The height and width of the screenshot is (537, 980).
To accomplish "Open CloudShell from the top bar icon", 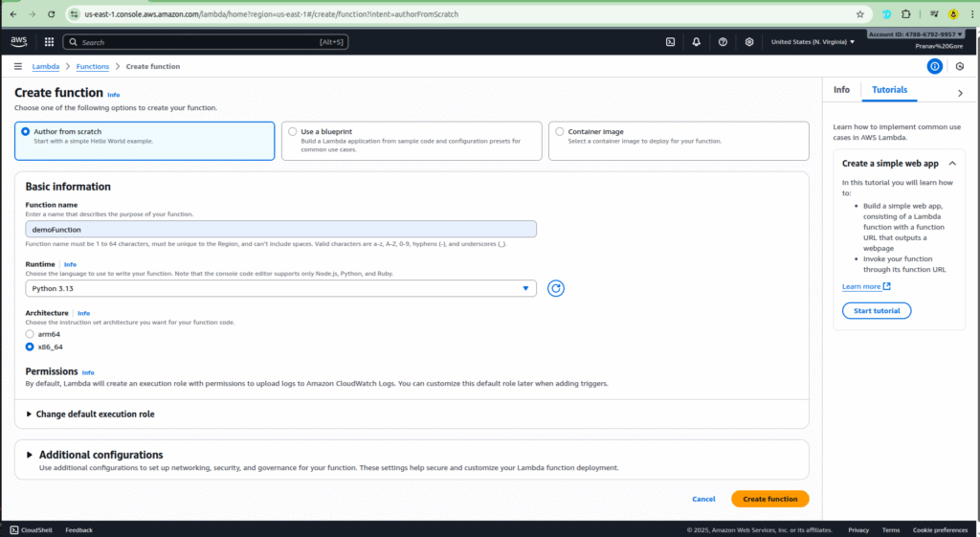I will click(670, 42).
